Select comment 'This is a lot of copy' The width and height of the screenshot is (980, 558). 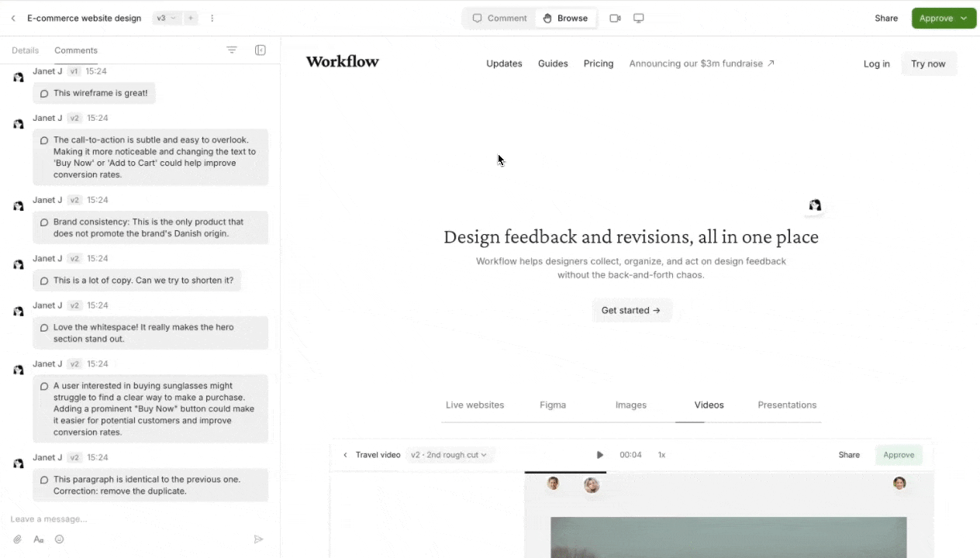136,280
